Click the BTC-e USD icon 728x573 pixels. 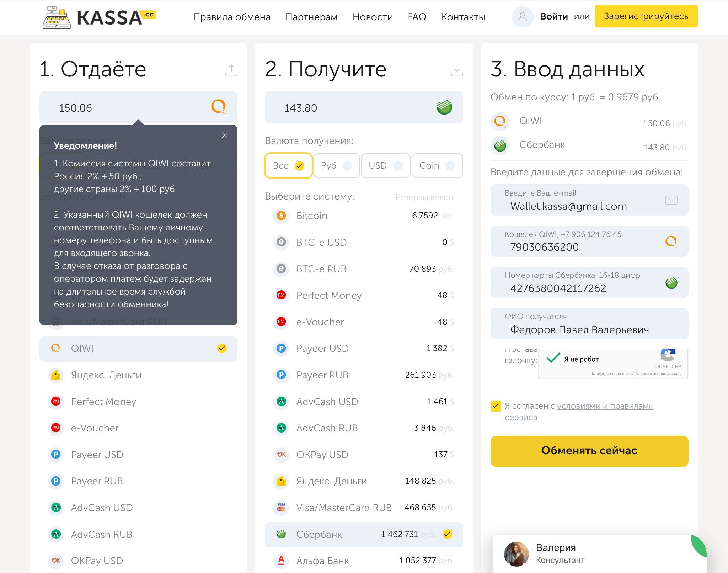pyautogui.click(x=281, y=242)
